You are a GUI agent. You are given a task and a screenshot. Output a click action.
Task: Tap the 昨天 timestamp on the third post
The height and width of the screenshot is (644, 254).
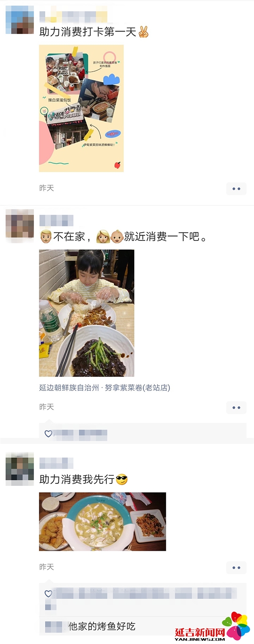[47, 567]
